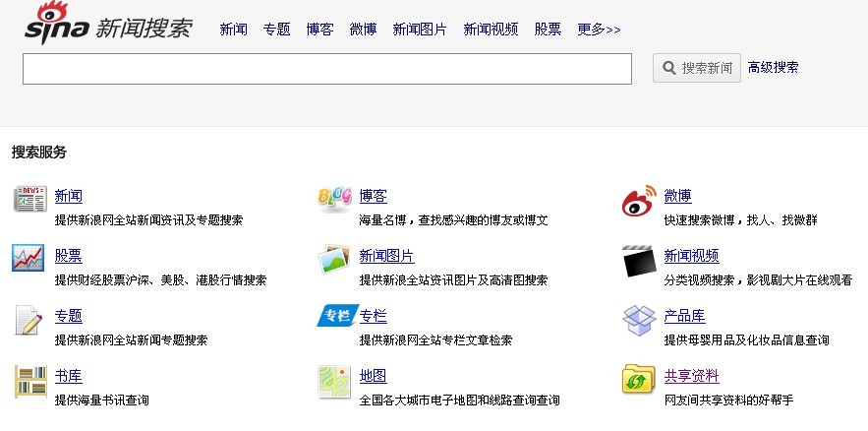868x431 pixels.
Task: Select 新闻 in the top navigation
Action: [x=233, y=30]
